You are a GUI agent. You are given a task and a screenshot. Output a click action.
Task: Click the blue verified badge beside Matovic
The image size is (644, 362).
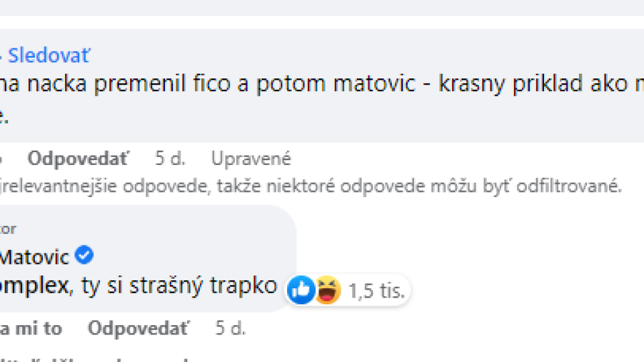point(85,255)
